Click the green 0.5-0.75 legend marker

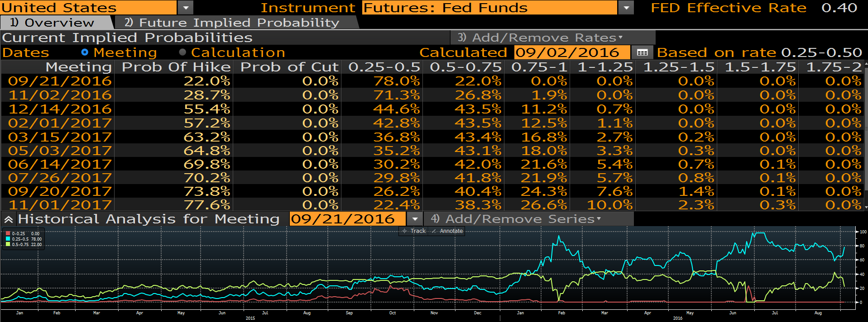[x=8, y=245]
